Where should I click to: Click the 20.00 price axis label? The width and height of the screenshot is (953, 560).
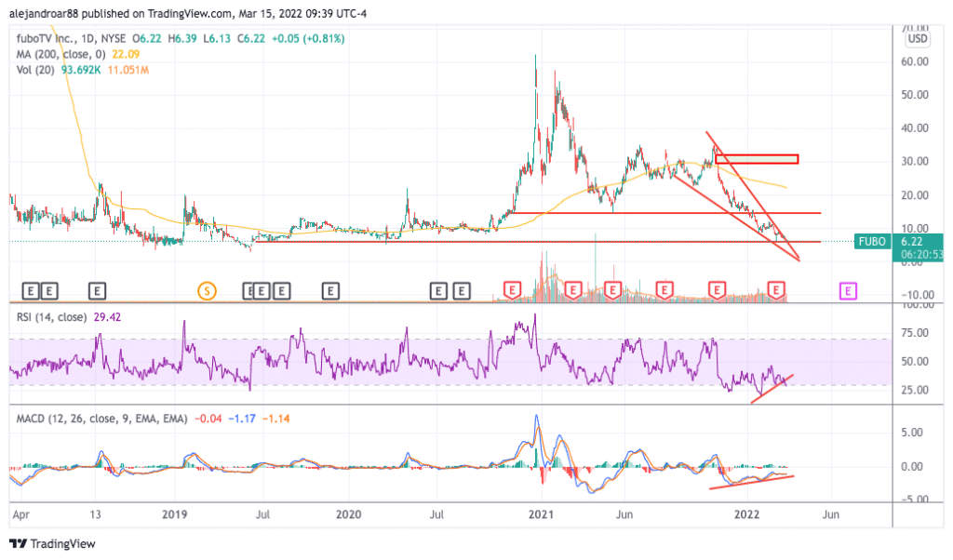point(915,195)
